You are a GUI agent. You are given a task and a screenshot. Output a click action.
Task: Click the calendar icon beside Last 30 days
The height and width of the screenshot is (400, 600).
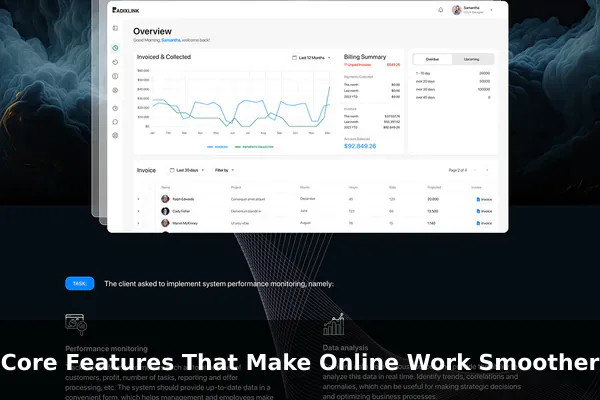(x=172, y=170)
